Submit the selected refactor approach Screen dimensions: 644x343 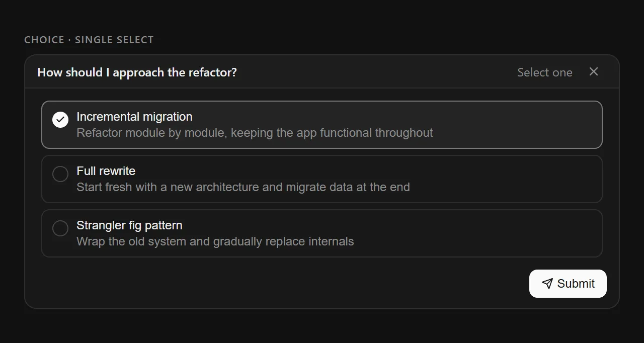(x=568, y=284)
